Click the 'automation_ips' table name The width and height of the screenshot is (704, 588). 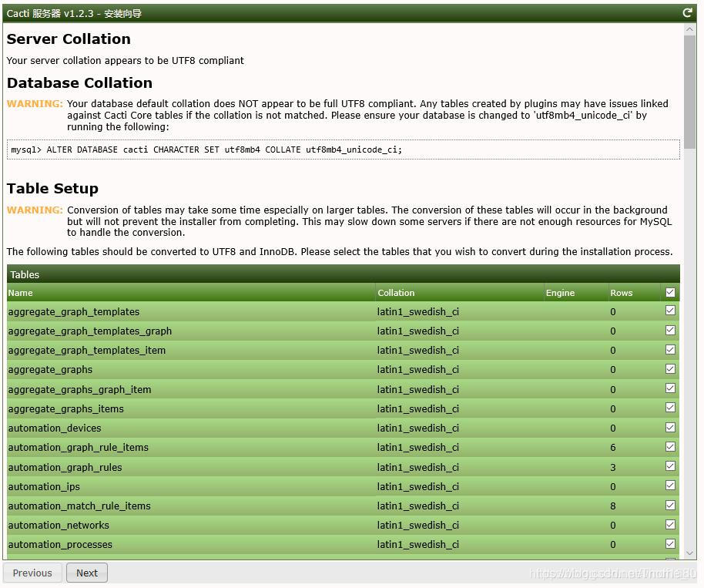click(44, 487)
